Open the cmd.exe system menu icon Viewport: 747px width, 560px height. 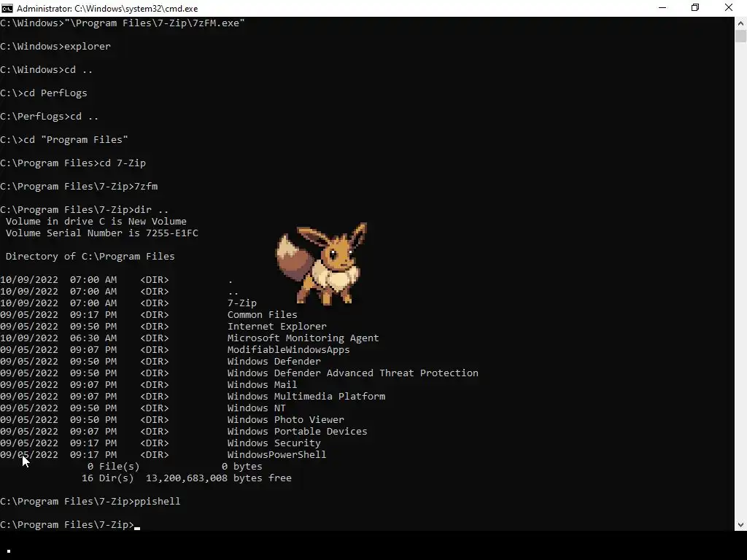(x=7, y=8)
